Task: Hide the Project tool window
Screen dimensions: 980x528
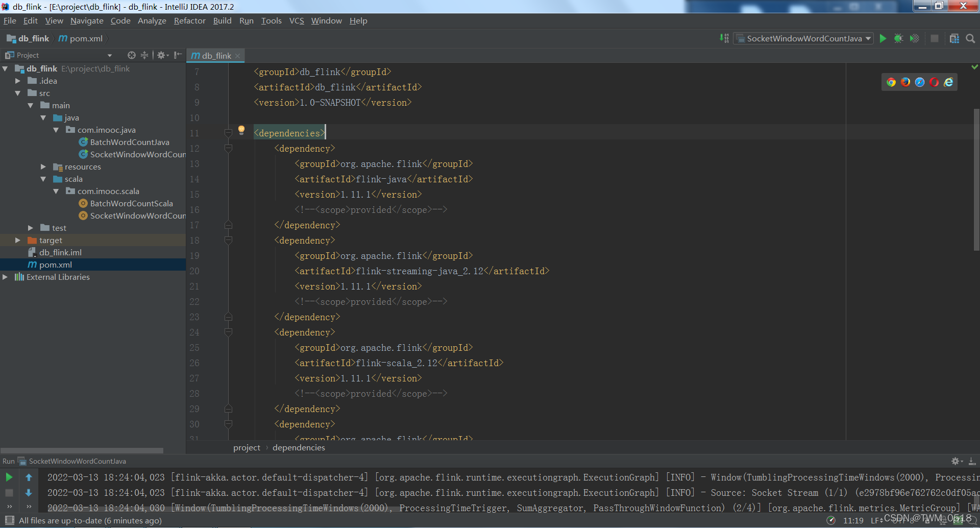Action: 178,55
